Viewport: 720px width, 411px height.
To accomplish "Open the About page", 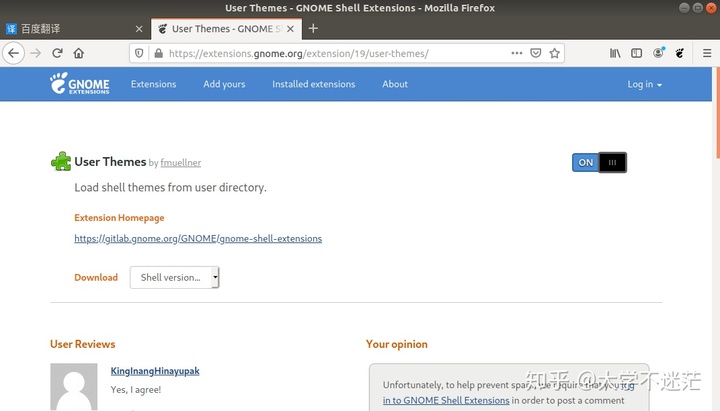I will [395, 84].
